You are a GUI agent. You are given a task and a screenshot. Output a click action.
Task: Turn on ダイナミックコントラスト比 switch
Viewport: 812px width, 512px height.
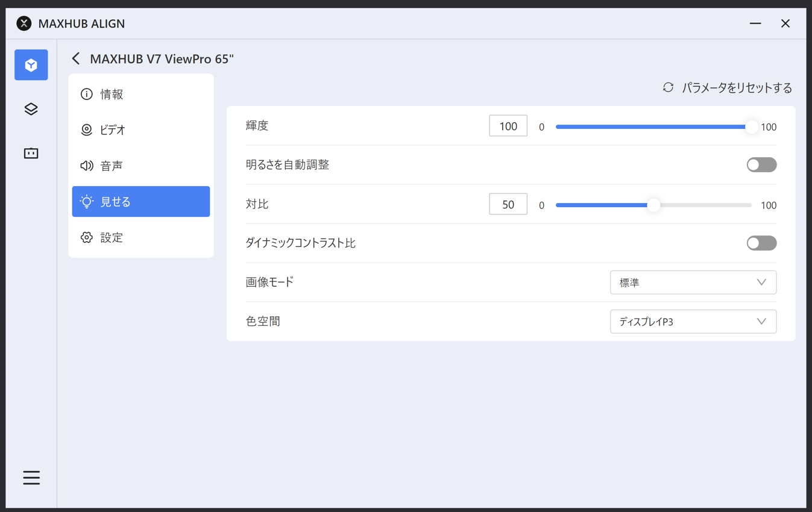click(761, 243)
